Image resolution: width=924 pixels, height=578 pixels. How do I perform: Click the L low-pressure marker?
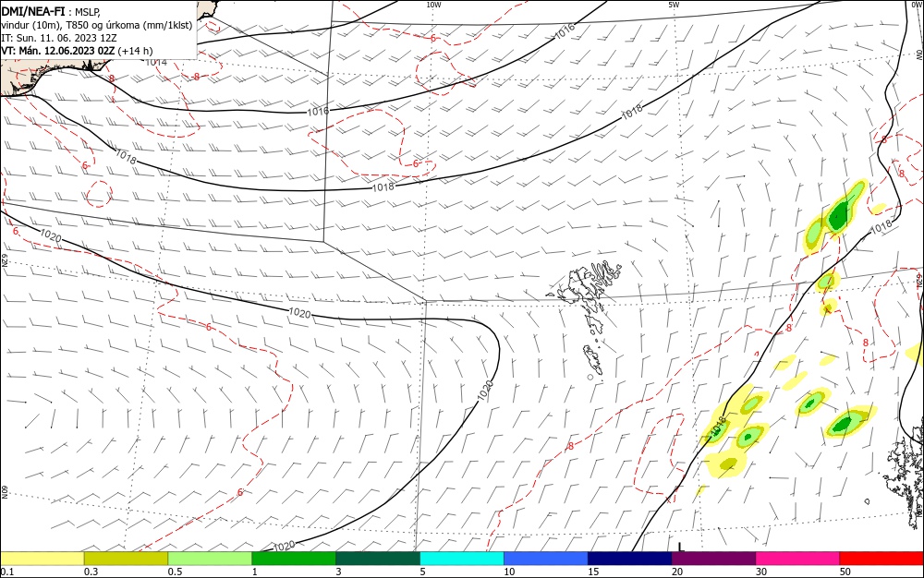point(681,547)
